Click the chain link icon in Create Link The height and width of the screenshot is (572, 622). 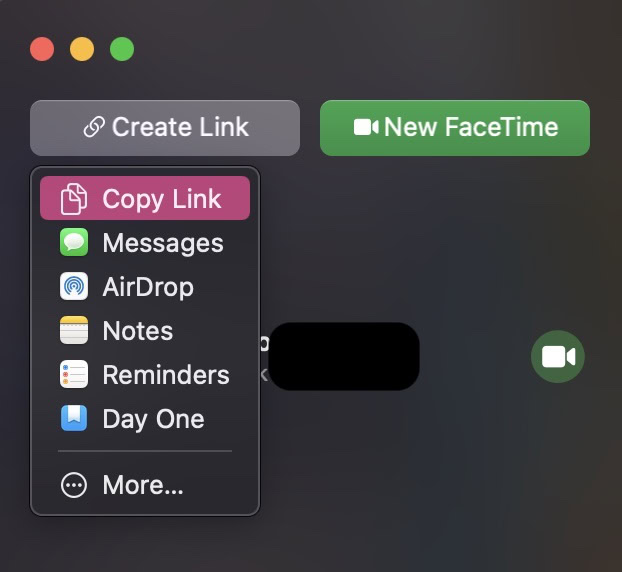pos(94,128)
